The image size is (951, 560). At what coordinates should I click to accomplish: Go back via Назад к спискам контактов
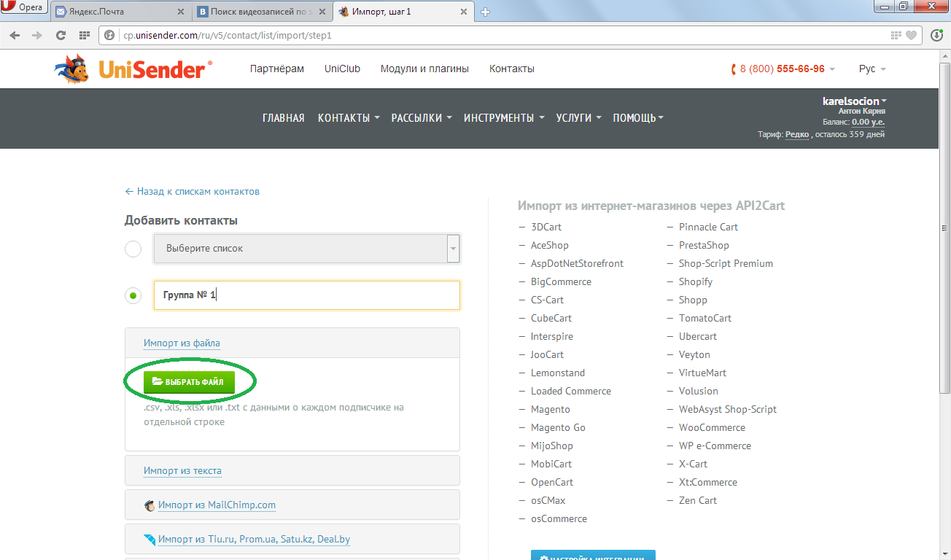(193, 191)
